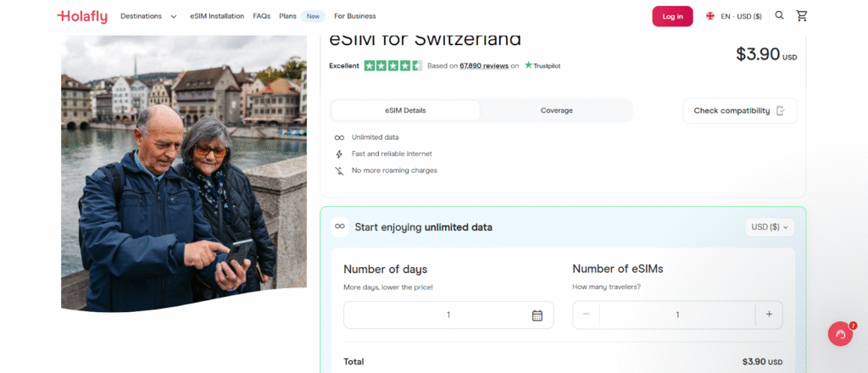This screenshot has height=373, width=868.
Task: Open the shopping cart icon
Action: [x=802, y=15]
